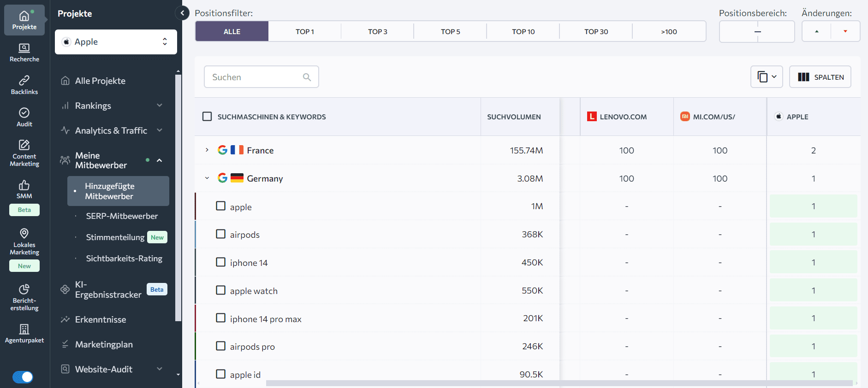Screen dimensions: 868x388
Task: Expand France row
Action: (207, 150)
